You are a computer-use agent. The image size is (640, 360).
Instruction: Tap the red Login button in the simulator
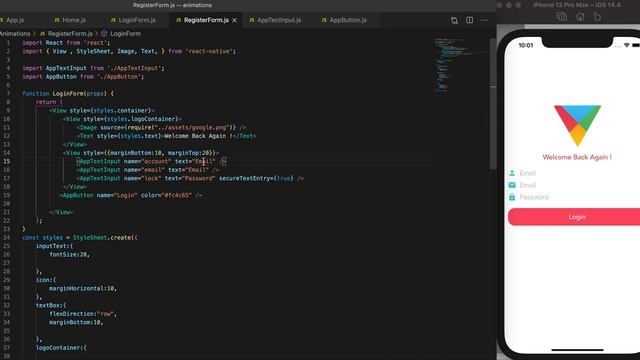[575, 217]
